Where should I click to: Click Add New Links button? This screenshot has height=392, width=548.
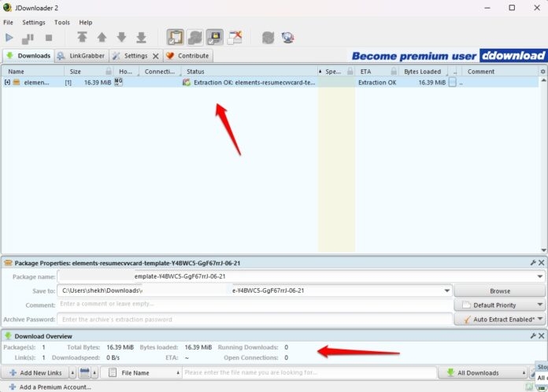coord(35,372)
